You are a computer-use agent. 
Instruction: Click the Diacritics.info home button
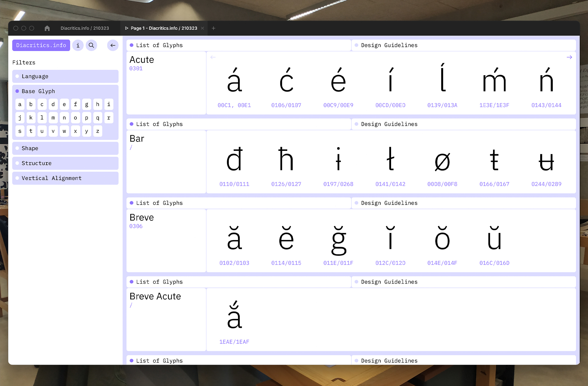(40, 45)
